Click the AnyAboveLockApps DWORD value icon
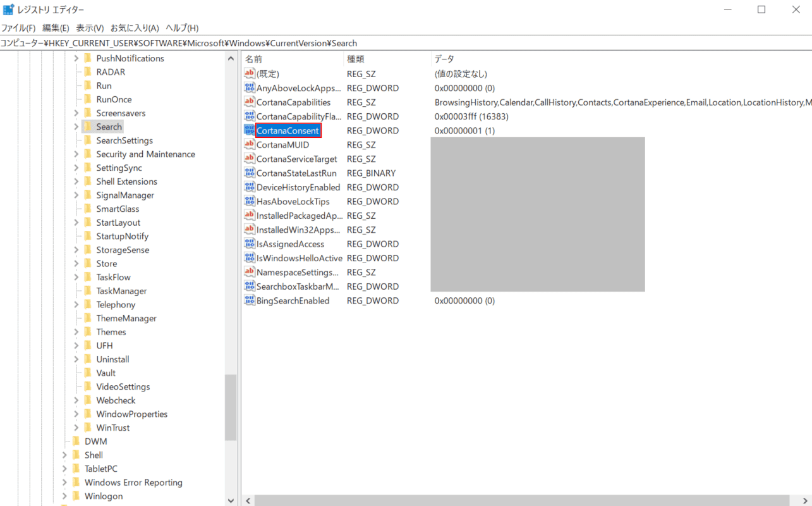This screenshot has height=506, width=812. [249, 88]
